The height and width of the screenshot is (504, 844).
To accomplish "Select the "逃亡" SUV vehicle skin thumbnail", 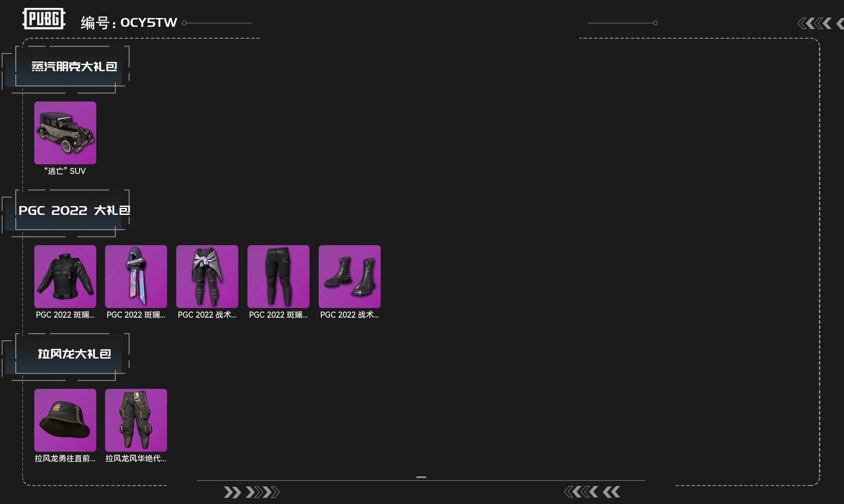I will click(65, 133).
